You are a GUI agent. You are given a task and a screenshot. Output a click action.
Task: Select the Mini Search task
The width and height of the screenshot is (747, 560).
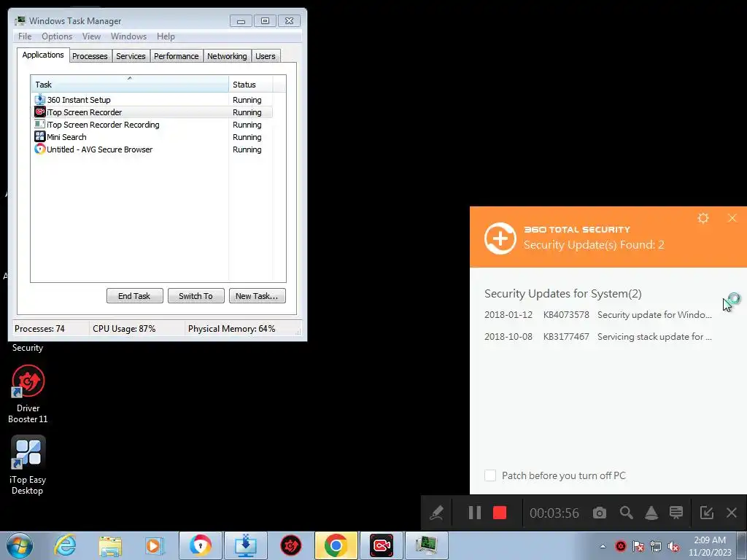[x=152, y=137]
